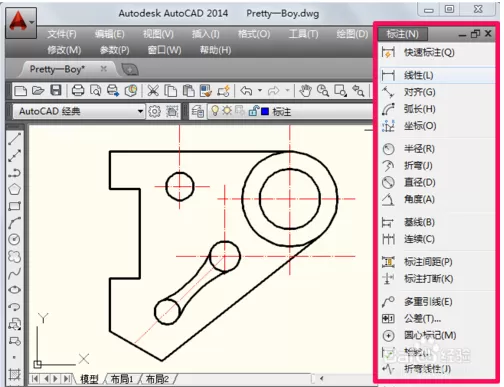Select the Line tool in Draw toolbar

coord(14,139)
